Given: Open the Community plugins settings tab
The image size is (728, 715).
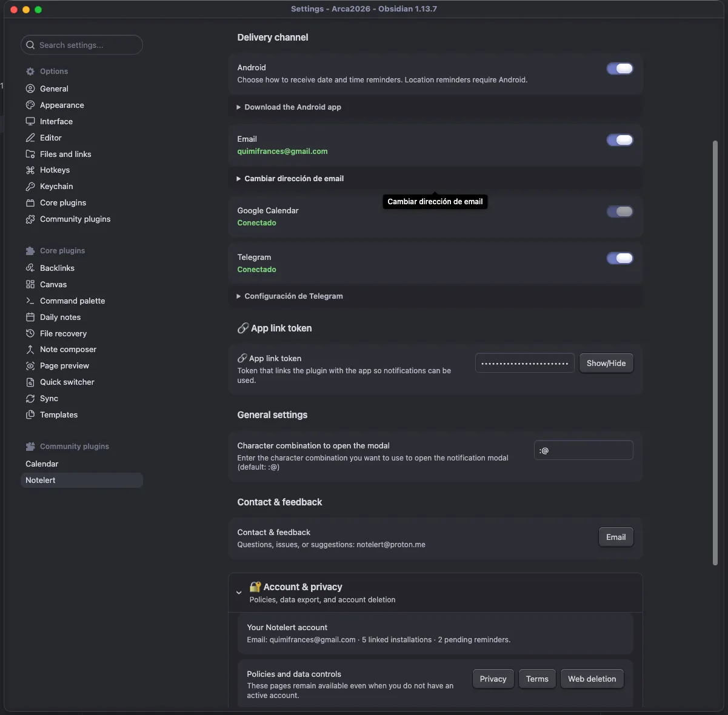Looking at the screenshot, I should pos(82,219).
